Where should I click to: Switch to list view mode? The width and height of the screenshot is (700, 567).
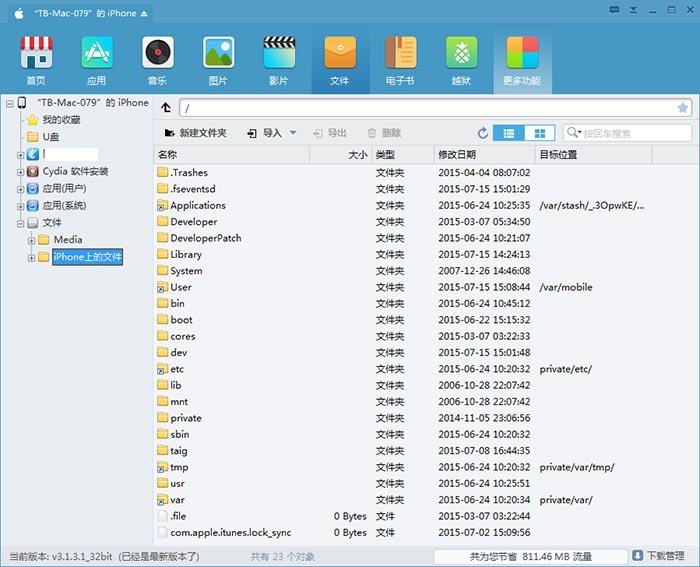pyautogui.click(x=509, y=133)
